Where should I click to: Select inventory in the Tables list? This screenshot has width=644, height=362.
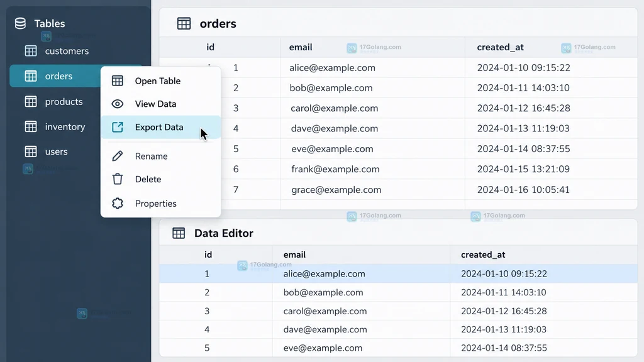click(55, 126)
